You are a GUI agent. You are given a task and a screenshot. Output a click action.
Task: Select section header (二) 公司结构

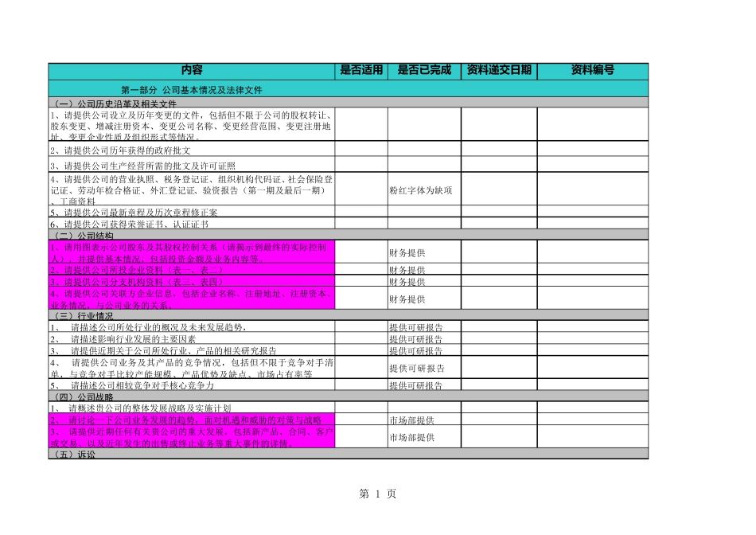pos(348,235)
